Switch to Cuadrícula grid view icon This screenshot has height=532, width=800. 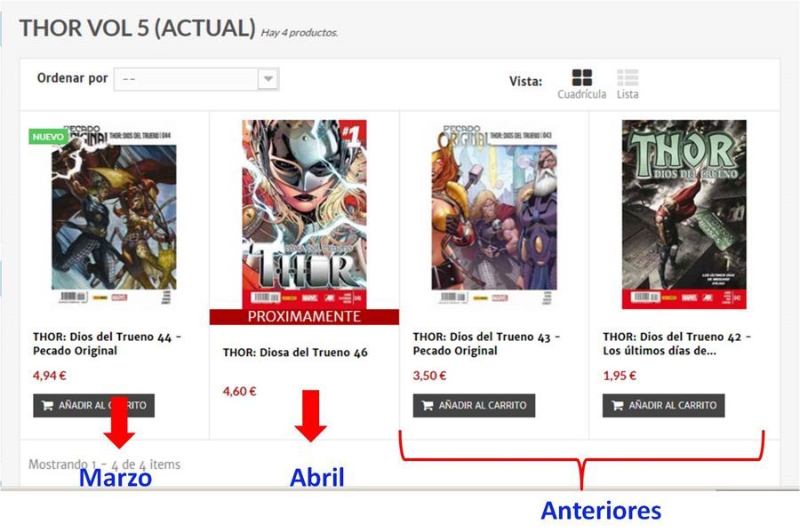[581, 77]
